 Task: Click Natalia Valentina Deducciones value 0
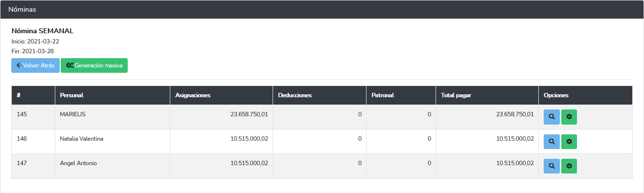pyautogui.click(x=360, y=139)
